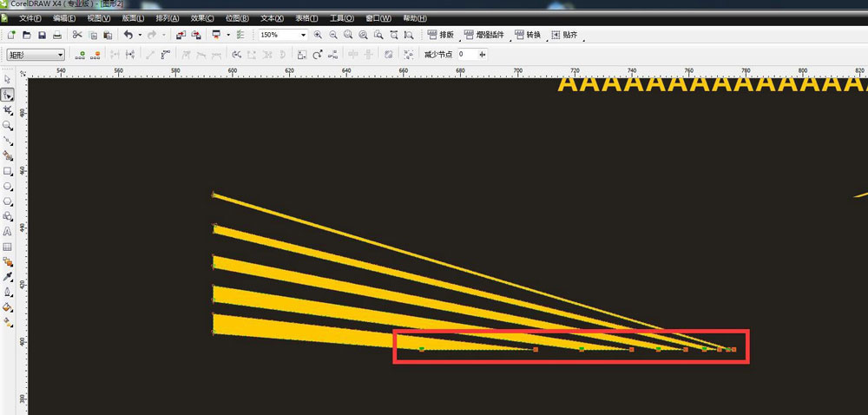Activate the Zoom tool in toolbox
Viewport: 868px width, 415px height.
click(8, 125)
